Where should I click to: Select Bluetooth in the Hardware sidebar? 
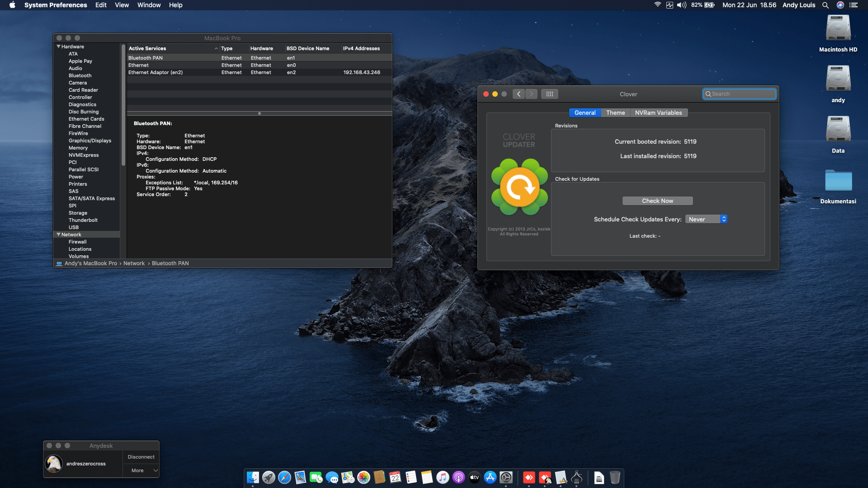[80, 75]
